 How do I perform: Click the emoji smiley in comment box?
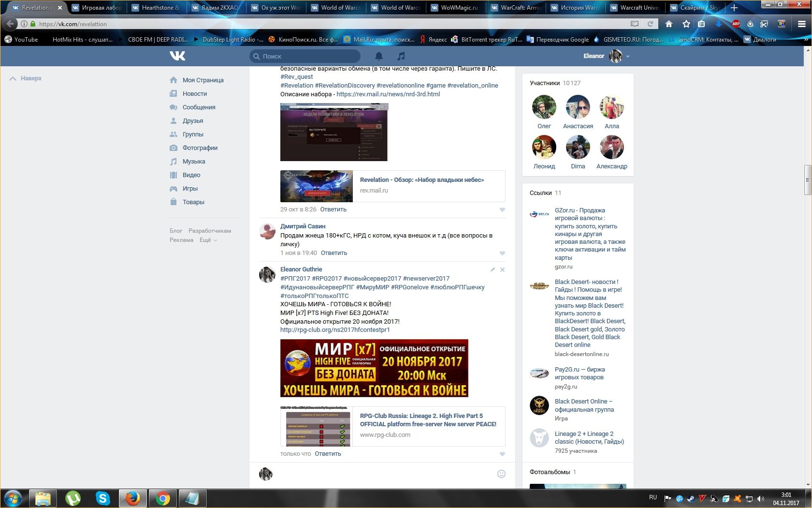pyautogui.click(x=501, y=474)
